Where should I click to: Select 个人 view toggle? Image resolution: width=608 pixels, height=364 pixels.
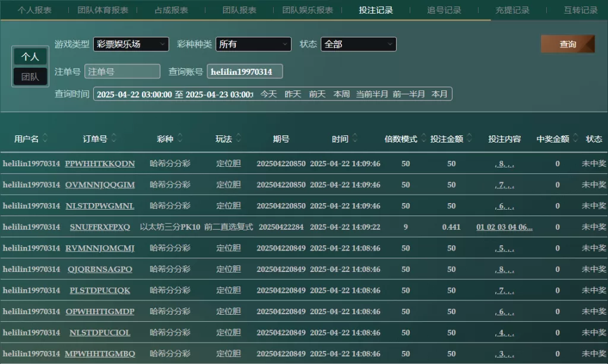coord(30,56)
